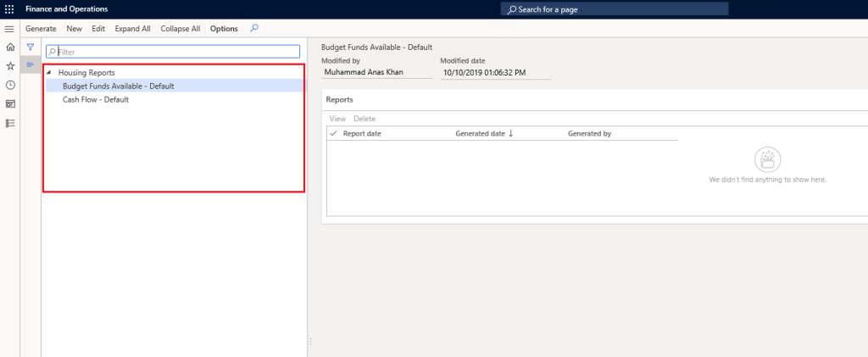Click the search icon in action bar
This screenshot has height=357, width=868.
254,28
